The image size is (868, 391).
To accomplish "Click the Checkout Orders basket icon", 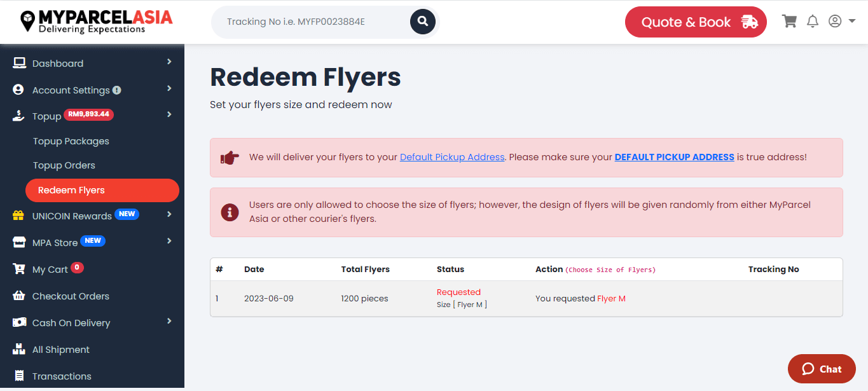I will coord(19,296).
